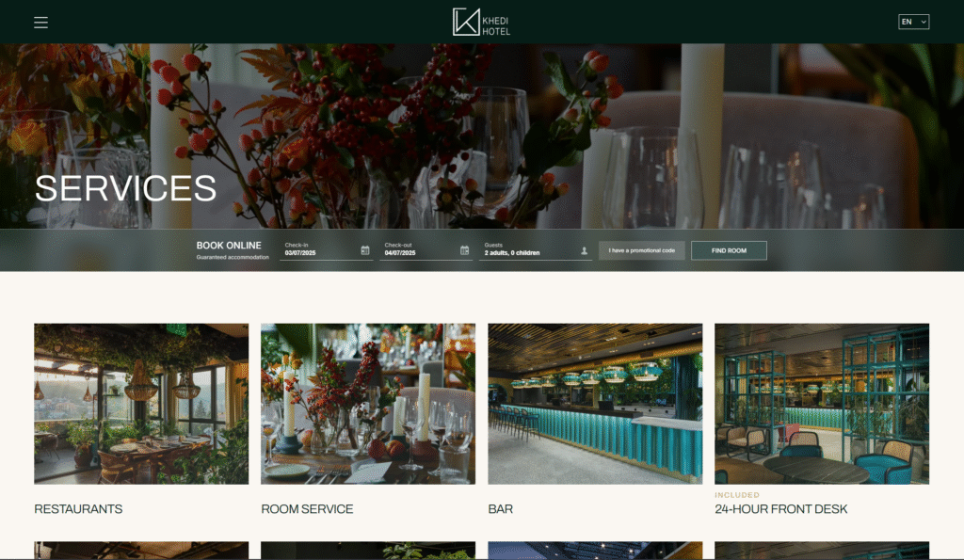Expand the guests selector

pyautogui.click(x=536, y=249)
